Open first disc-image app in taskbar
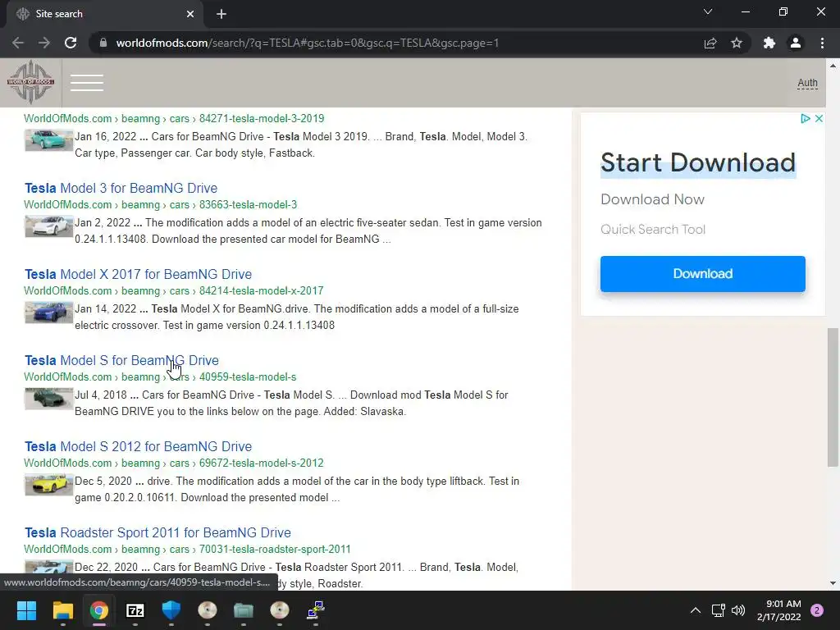This screenshot has width=840, height=630. point(208,609)
